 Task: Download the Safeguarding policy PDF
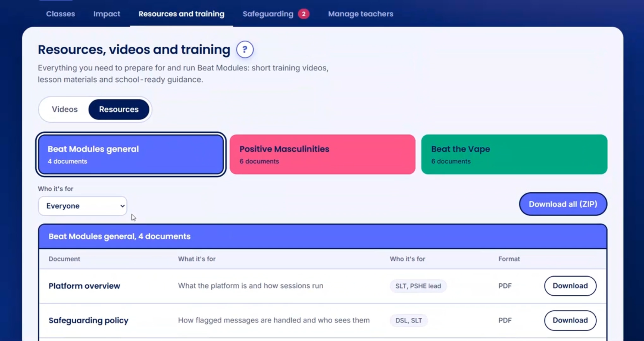pos(570,320)
